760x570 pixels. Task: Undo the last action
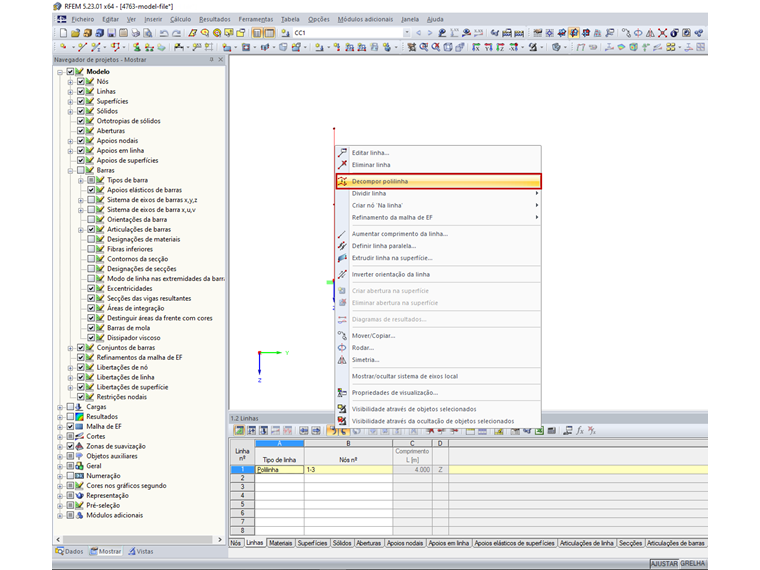[164, 33]
